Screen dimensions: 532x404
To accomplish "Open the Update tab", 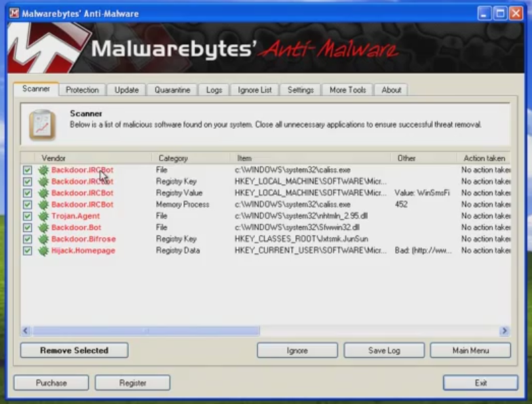I will coord(126,89).
